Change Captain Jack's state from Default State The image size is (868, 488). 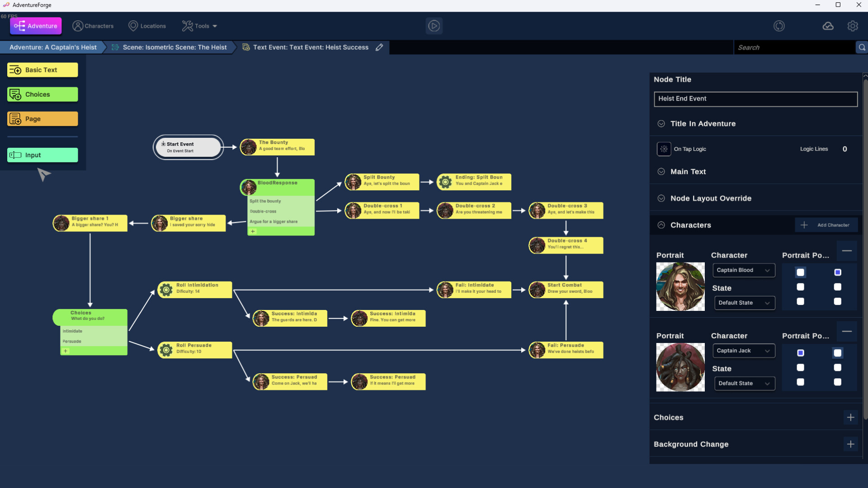(x=745, y=383)
